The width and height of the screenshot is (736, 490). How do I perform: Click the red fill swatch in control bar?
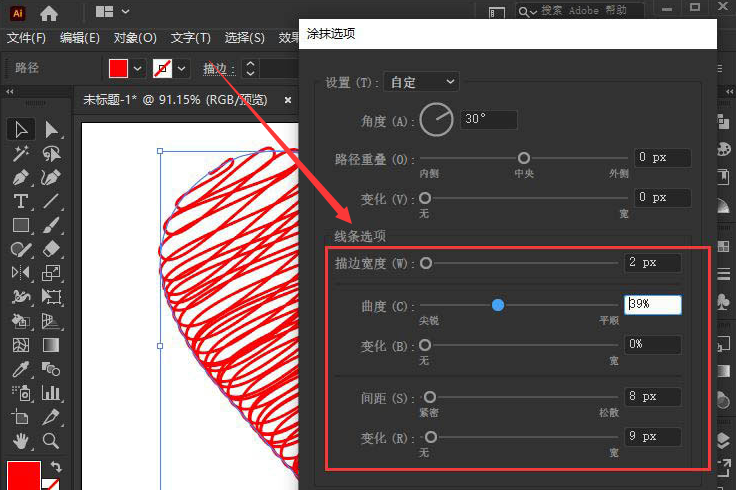(118, 69)
